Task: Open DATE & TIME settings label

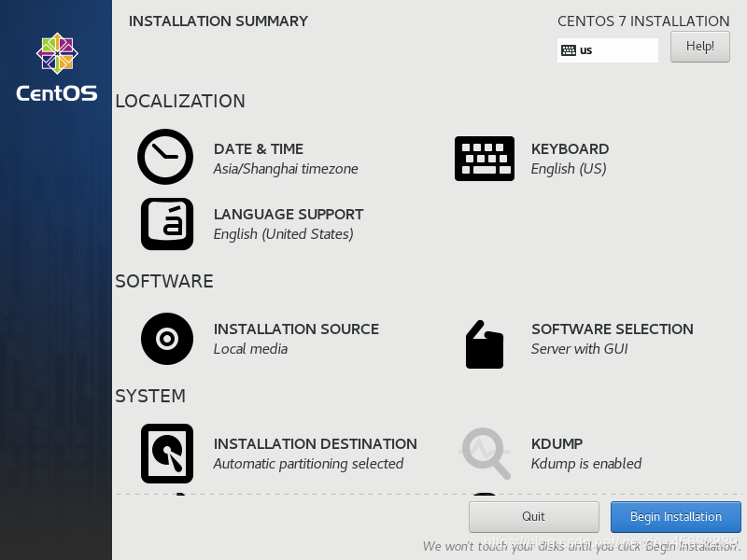Action: (x=259, y=149)
